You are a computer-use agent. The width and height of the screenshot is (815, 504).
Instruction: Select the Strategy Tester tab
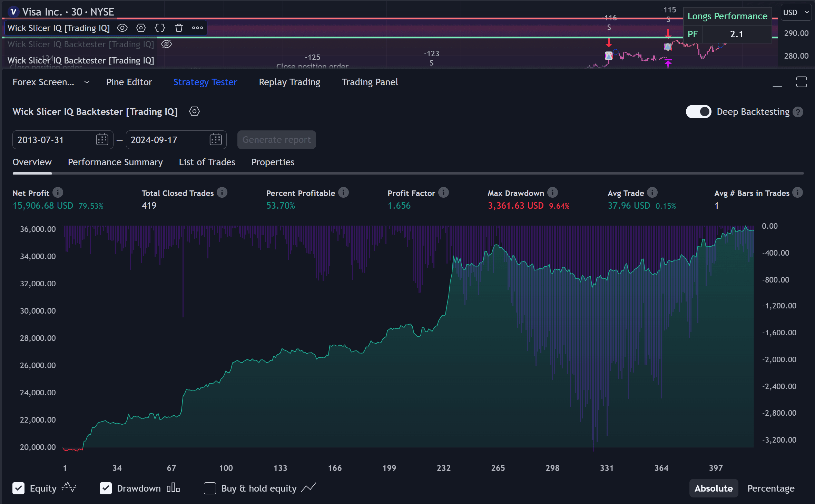click(205, 82)
